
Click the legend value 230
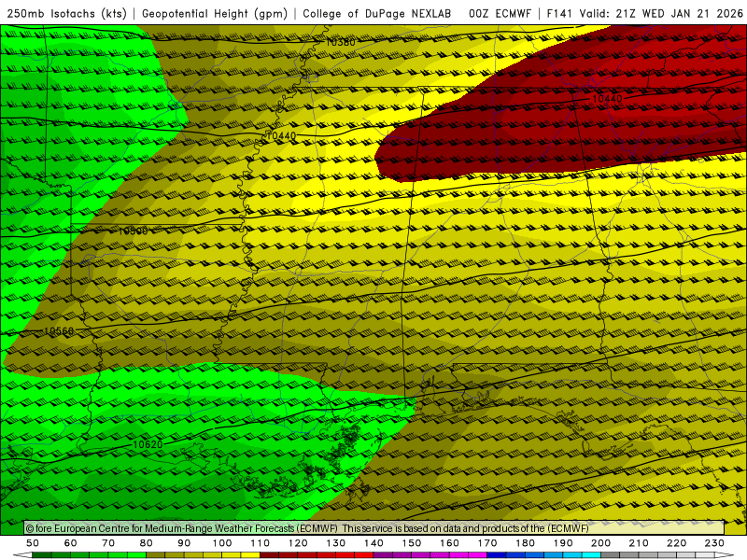[x=714, y=543]
